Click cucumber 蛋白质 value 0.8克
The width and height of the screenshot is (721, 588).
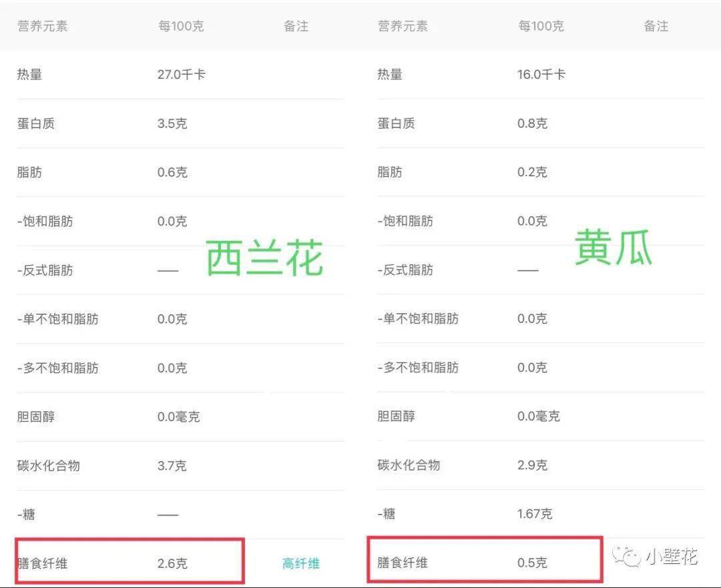532,123
